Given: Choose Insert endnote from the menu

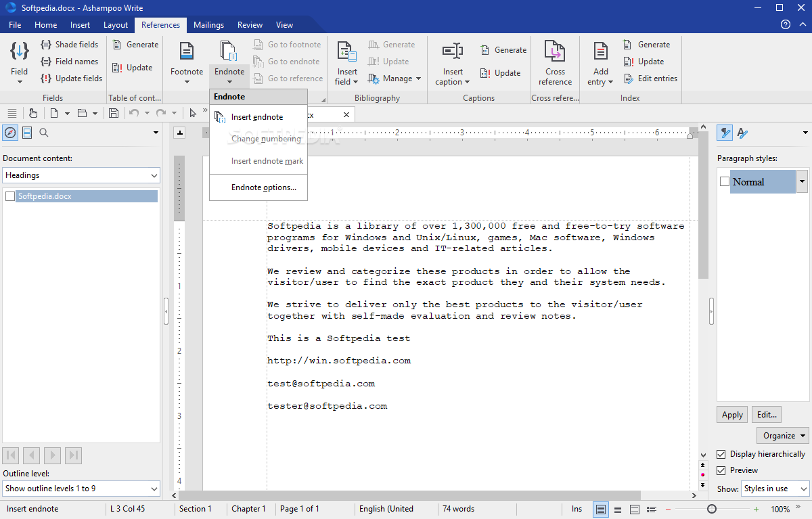Looking at the screenshot, I should click(x=258, y=117).
